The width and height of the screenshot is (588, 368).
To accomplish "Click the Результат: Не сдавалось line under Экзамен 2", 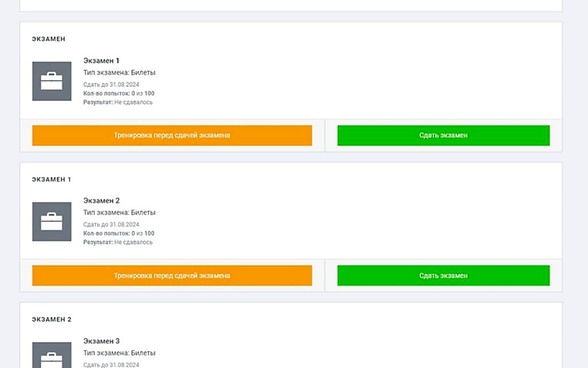I will [x=118, y=242].
